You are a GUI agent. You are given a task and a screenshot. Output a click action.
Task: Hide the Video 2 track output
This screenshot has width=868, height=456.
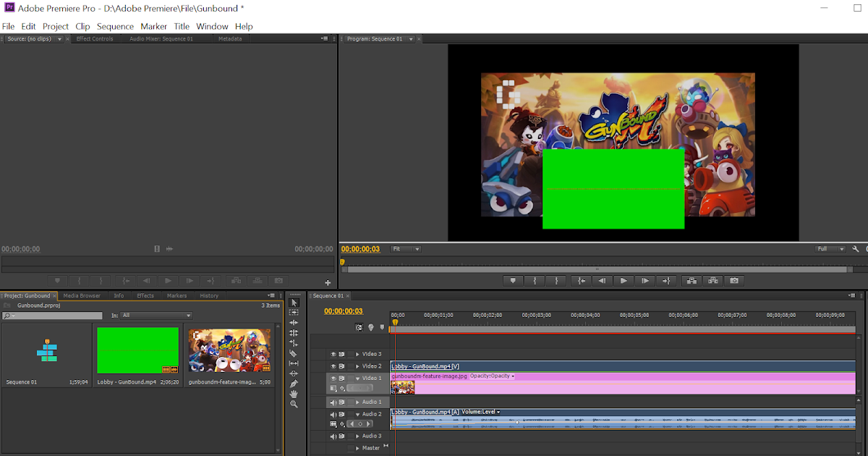coord(333,366)
